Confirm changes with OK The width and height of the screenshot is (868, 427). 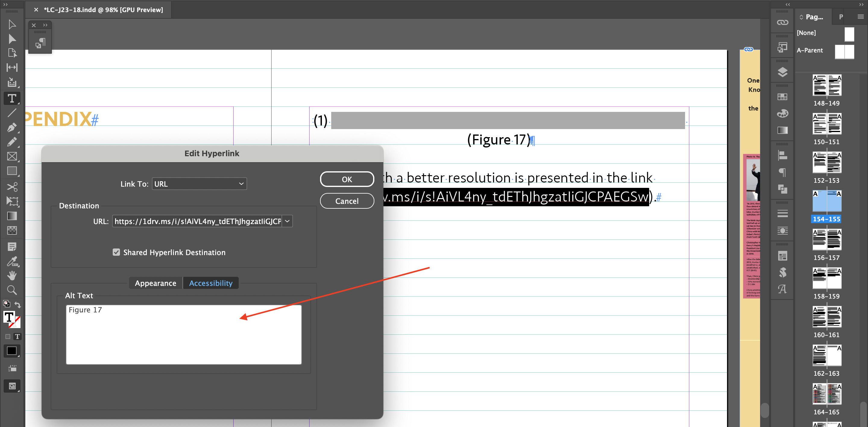347,179
